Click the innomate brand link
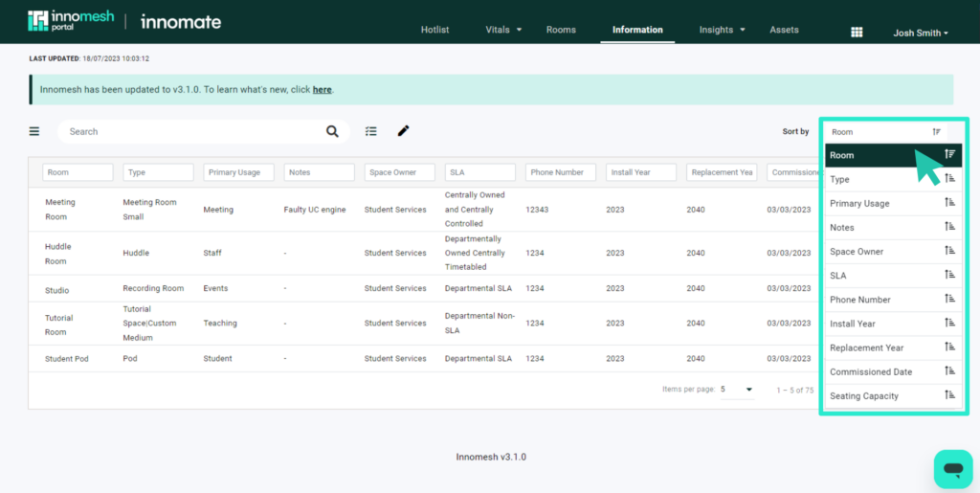Screen dimensions: 980x493 181,22
